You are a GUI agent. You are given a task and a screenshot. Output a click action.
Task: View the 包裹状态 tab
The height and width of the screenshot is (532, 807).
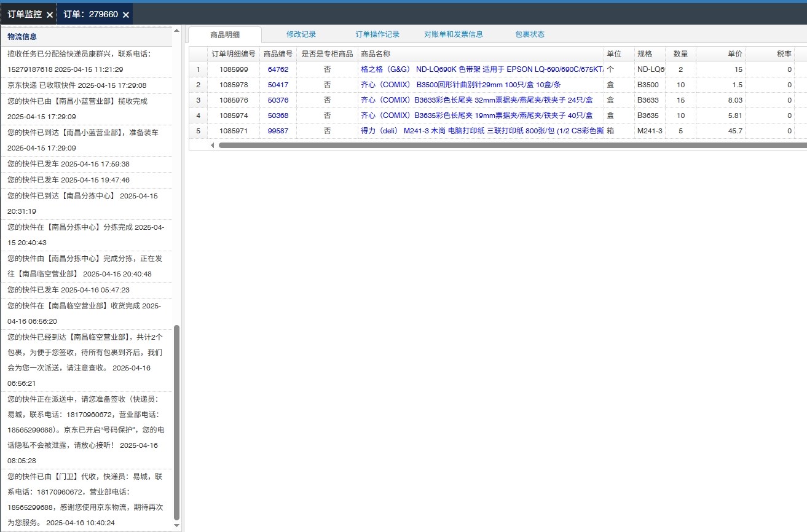(x=530, y=34)
